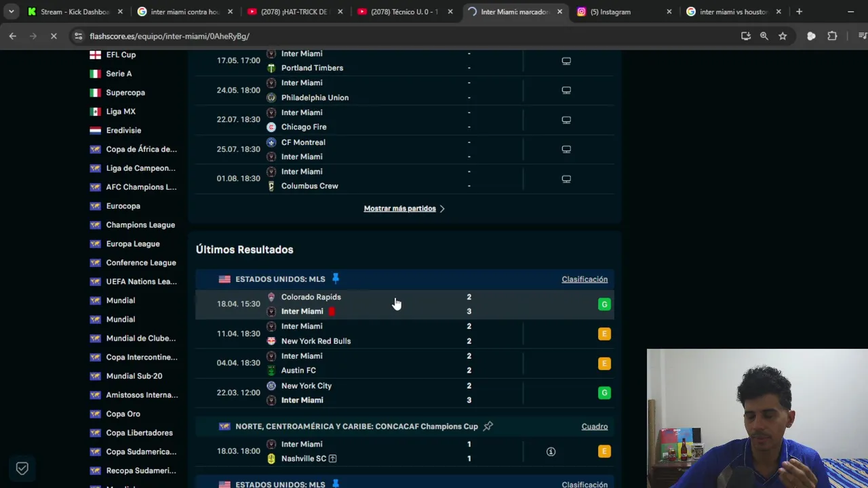Image resolution: width=868 pixels, height=488 pixels.
Task: Expand Mostrar más partidos
Action: (404, 209)
